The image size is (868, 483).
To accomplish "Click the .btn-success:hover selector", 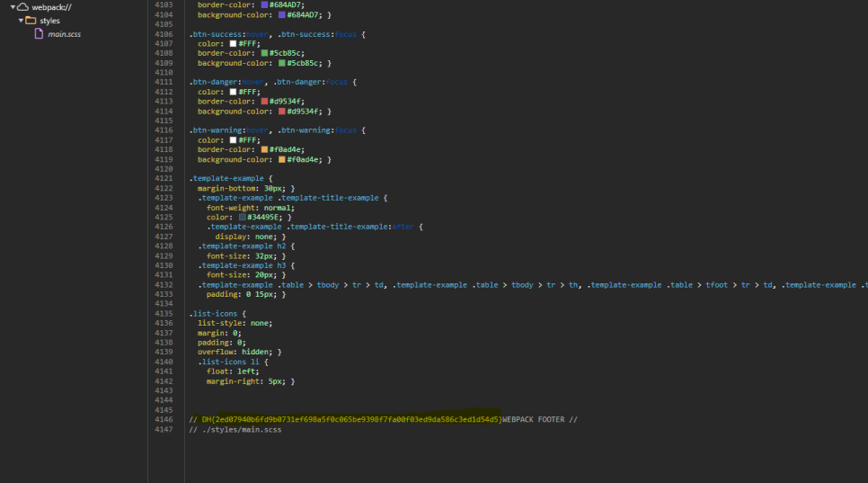I will pos(228,34).
